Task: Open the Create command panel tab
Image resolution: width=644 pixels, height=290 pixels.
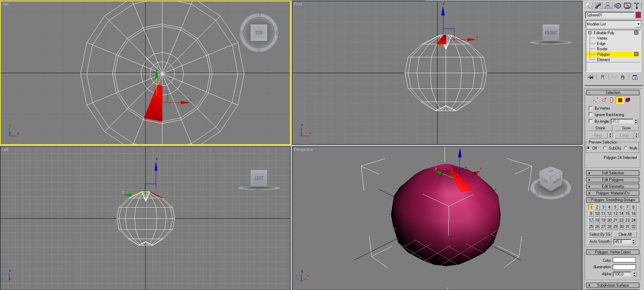Action: (x=588, y=6)
